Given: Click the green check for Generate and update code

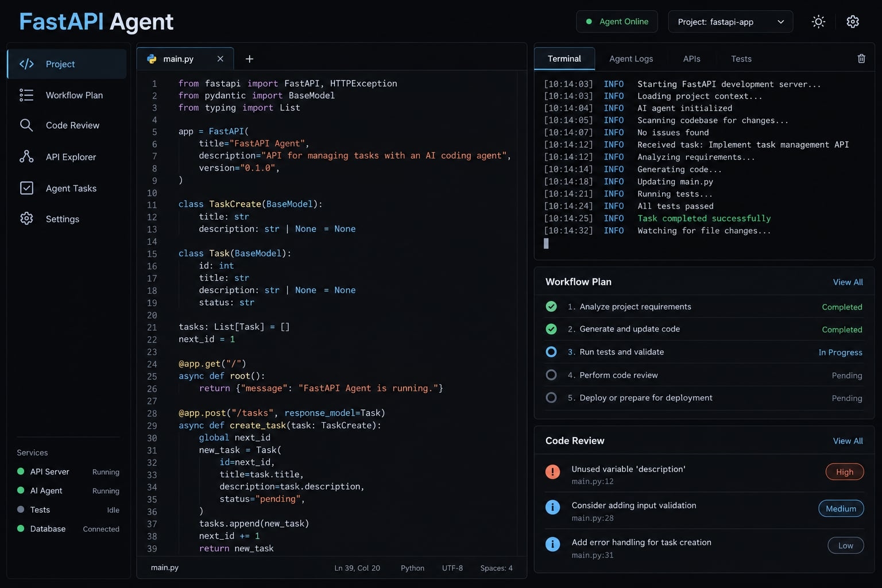Looking at the screenshot, I should coord(551,329).
